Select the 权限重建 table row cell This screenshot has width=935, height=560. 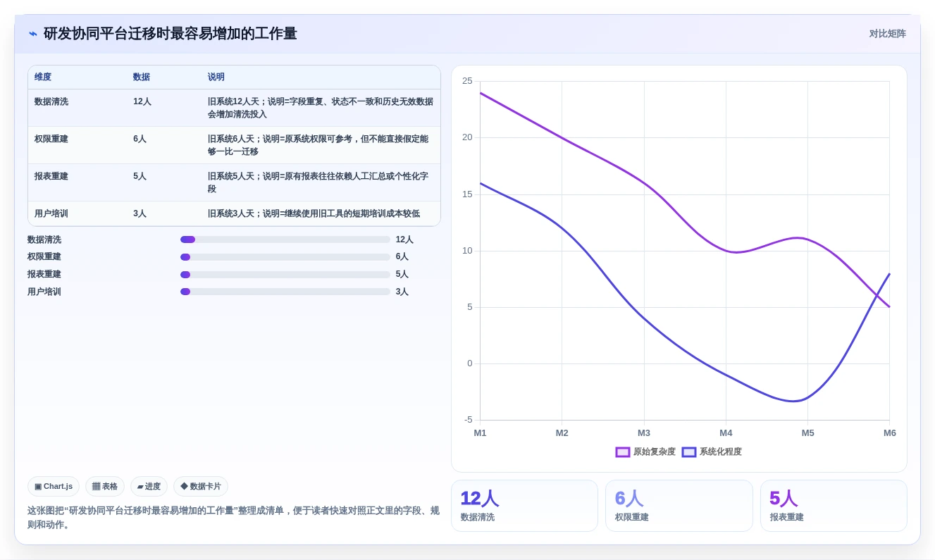51,139
